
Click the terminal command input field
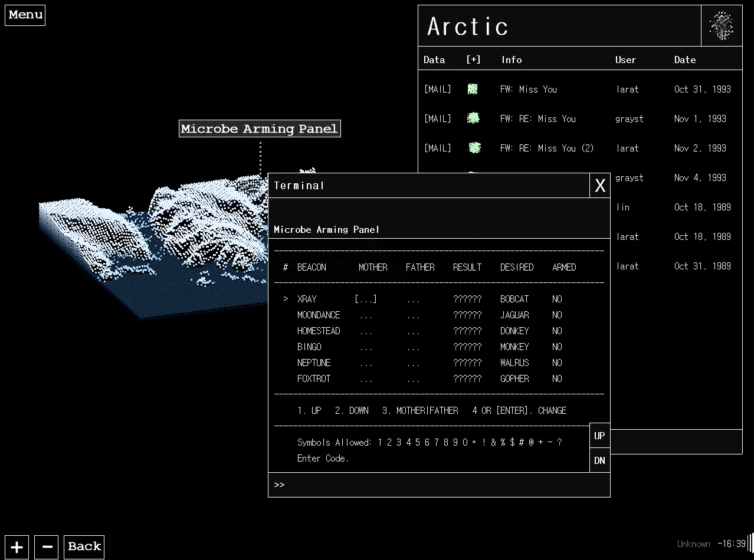pyautogui.click(x=439, y=485)
